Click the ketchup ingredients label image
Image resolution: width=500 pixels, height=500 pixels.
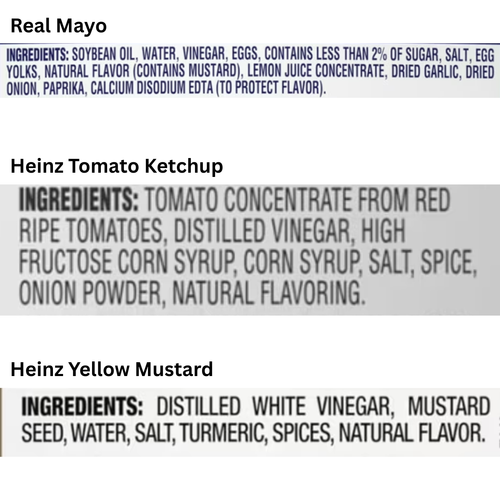pyautogui.click(x=250, y=250)
